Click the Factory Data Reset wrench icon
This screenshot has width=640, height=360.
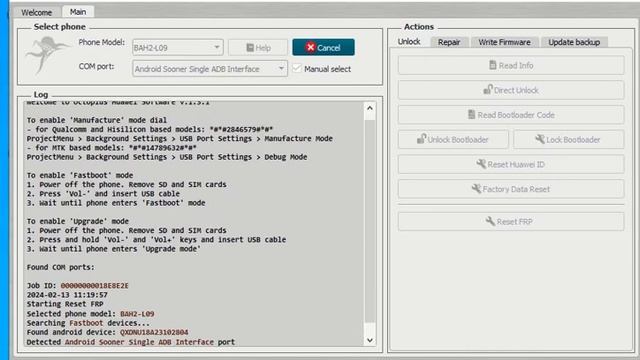476,189
